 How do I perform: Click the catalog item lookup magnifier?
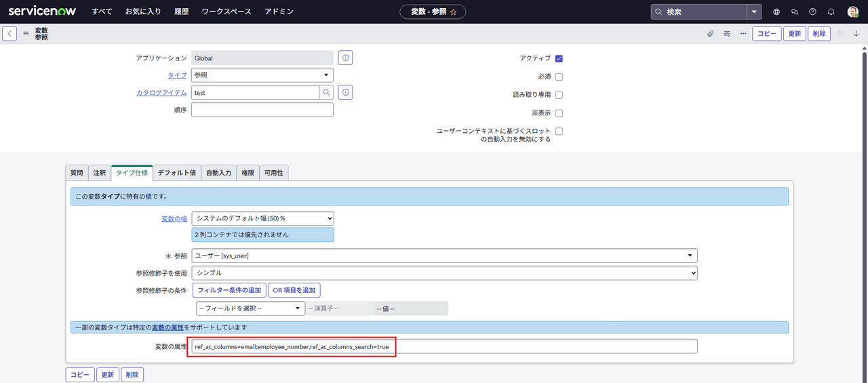click(326, 92)
